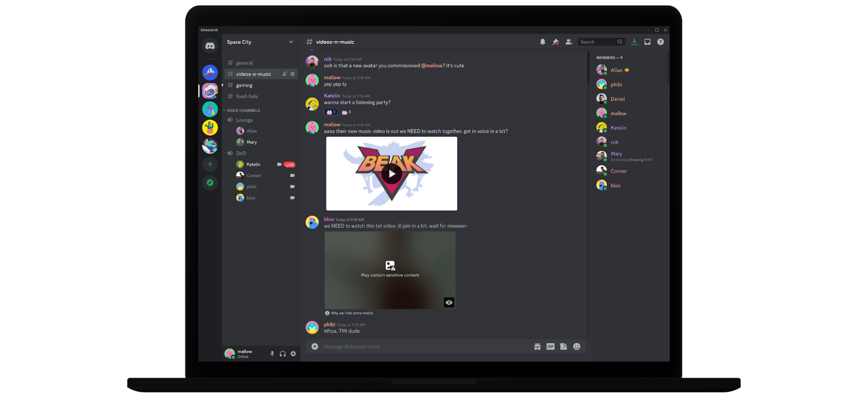Image resolution: width=868 pixels, height=398 pixels.
Task: Click rob's username on first message
Action: click(x=328, y=59)
